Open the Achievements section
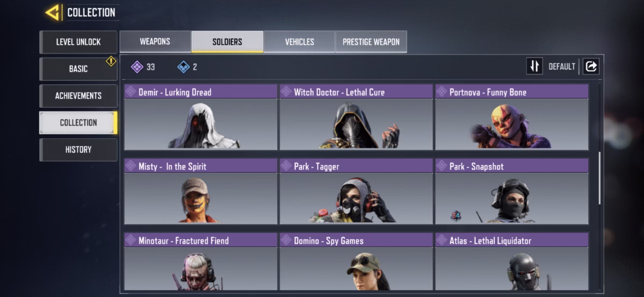 click(x=78, y=96)
